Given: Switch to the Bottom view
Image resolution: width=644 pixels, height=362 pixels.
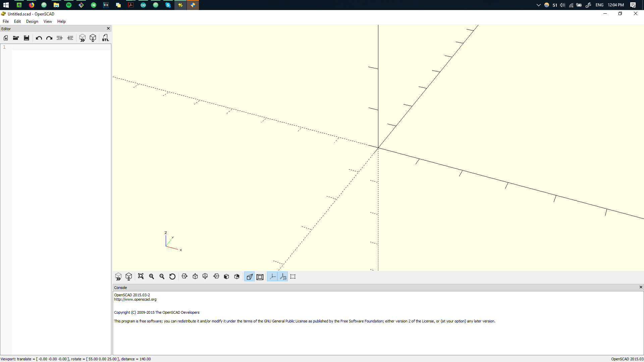Looking at the screenshot, I should [205, 277].
